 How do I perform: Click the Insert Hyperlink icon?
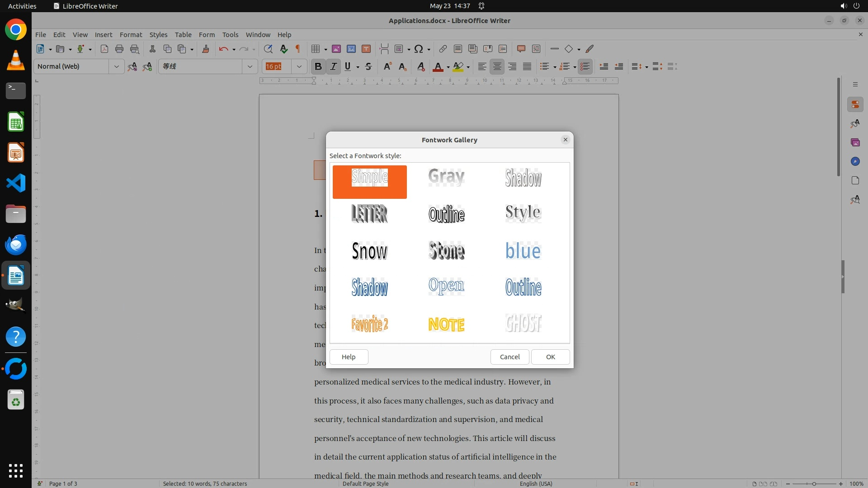[x=443, y=49]
